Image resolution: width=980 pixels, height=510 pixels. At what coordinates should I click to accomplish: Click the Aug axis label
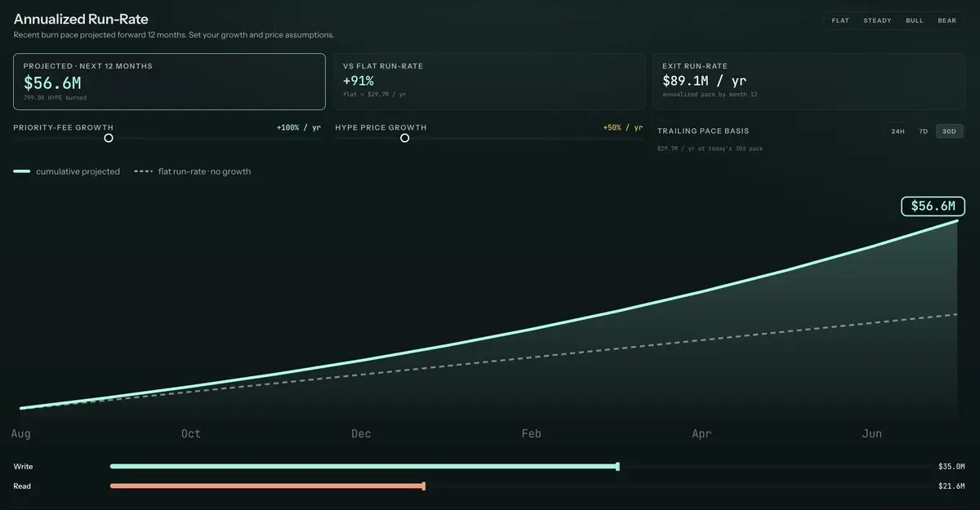point(20,434)
